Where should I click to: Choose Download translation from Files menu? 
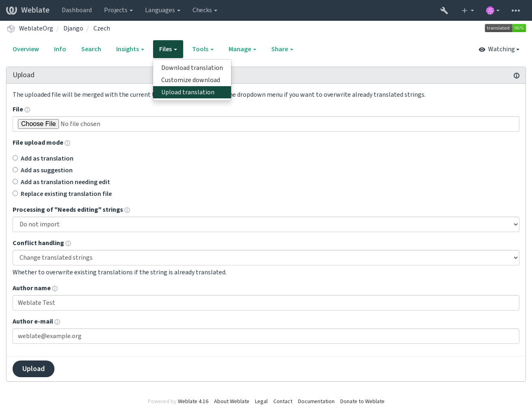click(x=192, y=68)
